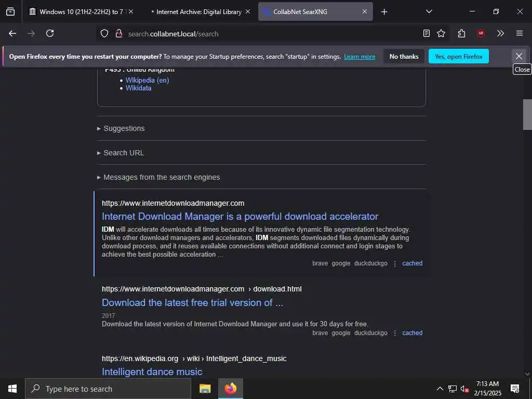Open options dots on download.html result

tap(395, 333)
